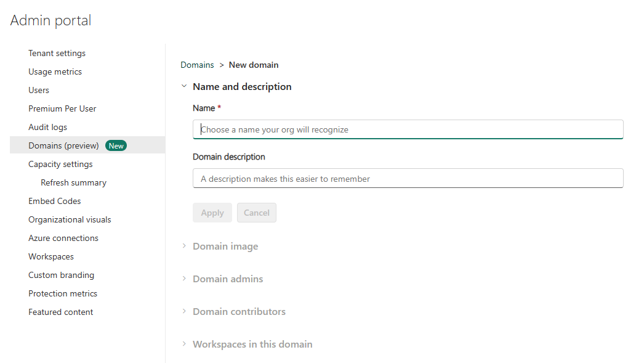Open Capacity settings from the sidebar

pyautogui.click(x=60, y=164)
